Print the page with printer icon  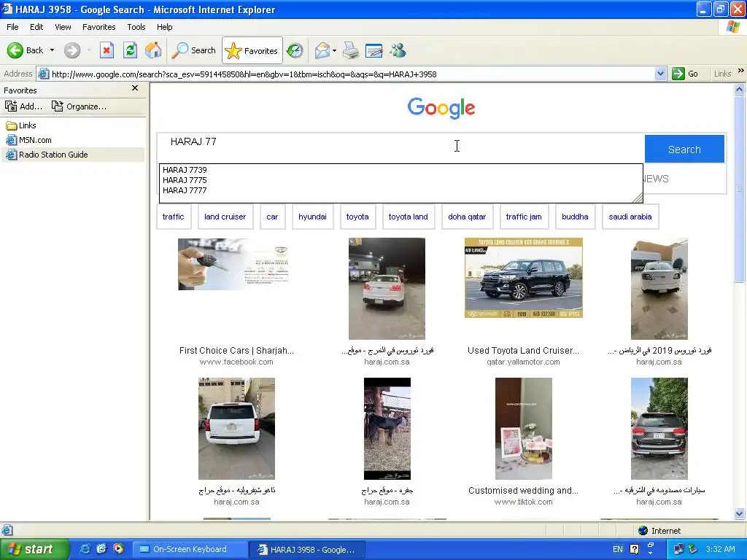351,50
